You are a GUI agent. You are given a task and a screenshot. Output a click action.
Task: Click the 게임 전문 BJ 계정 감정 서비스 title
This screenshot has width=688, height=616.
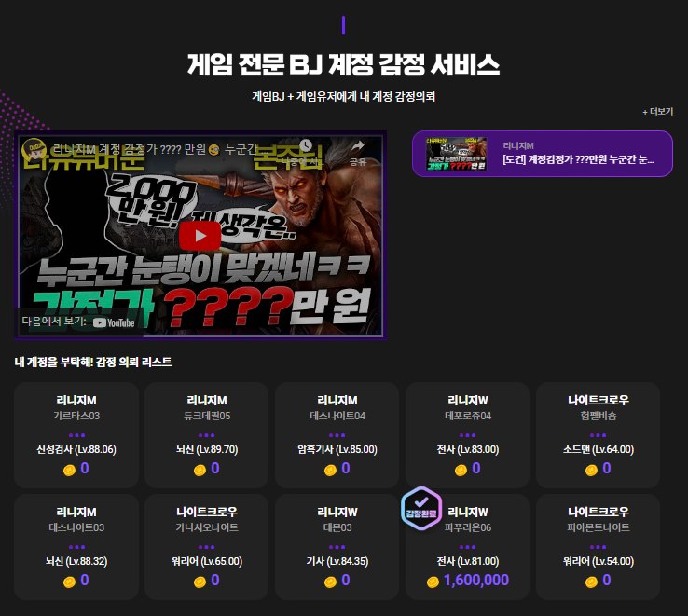pos(344,64)
